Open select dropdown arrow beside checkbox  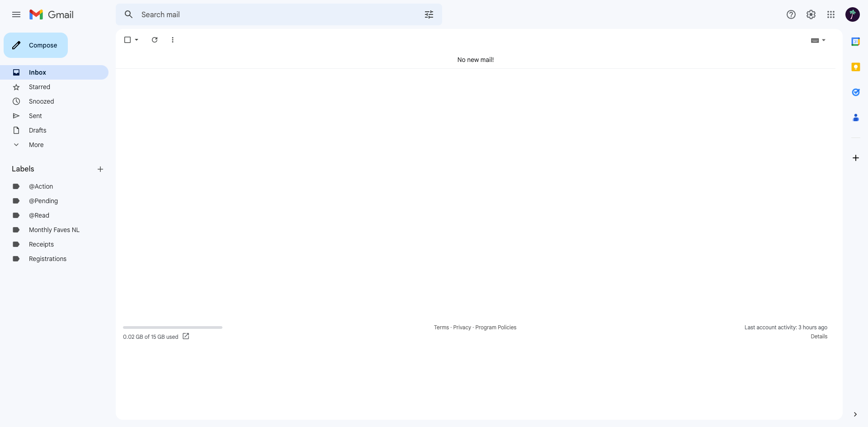pos(137,40)
